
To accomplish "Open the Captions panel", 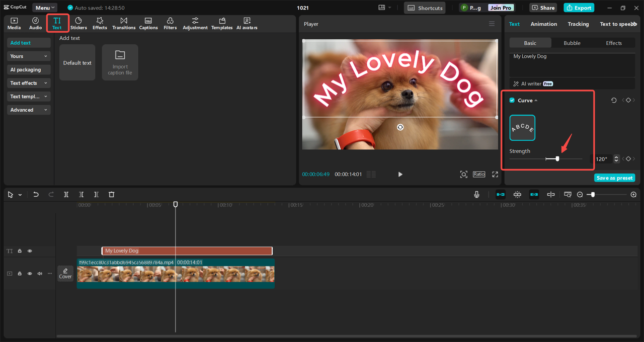I will pyautogui.click(x=148, y=23).
